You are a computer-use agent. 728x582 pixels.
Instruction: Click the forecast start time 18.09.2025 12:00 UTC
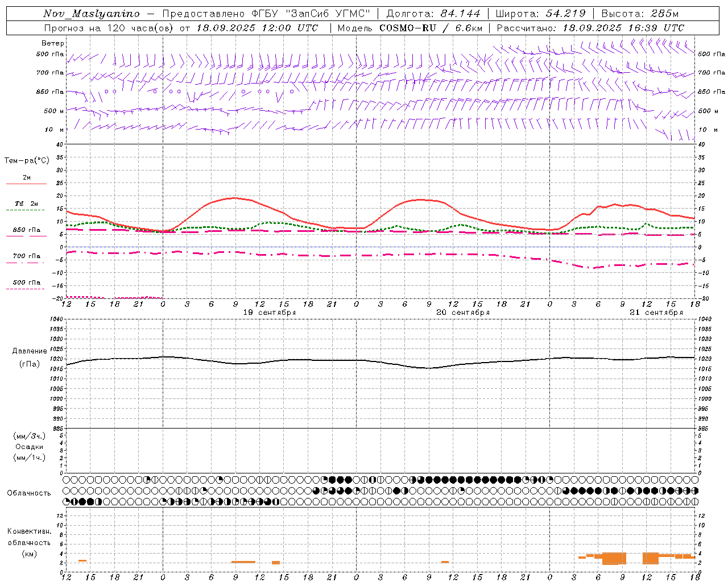[x=257, y=28]
